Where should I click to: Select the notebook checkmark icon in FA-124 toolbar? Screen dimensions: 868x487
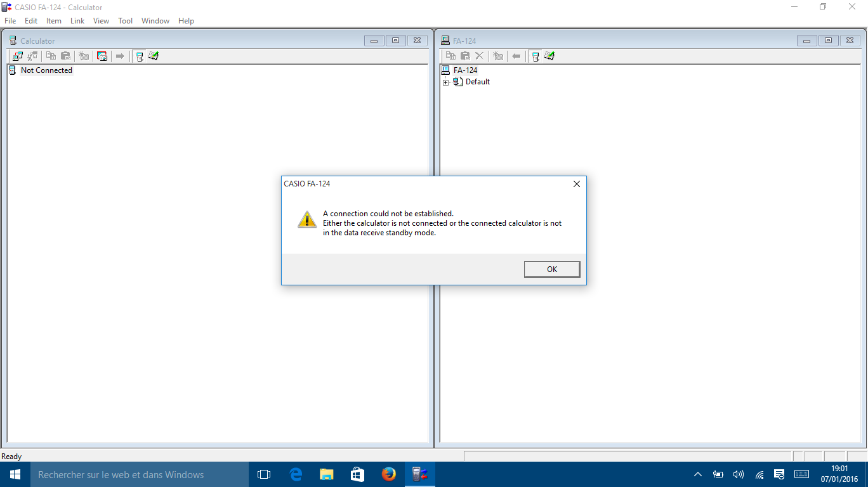click(x=549, y=56)
